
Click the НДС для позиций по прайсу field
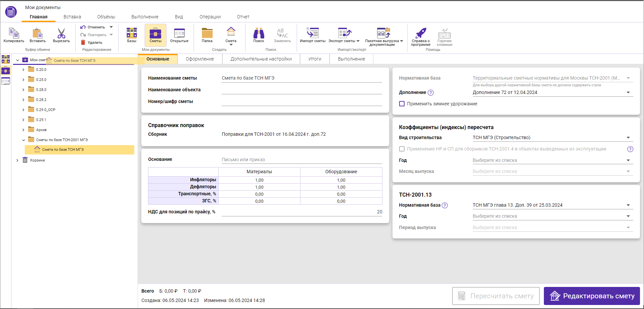302,212
